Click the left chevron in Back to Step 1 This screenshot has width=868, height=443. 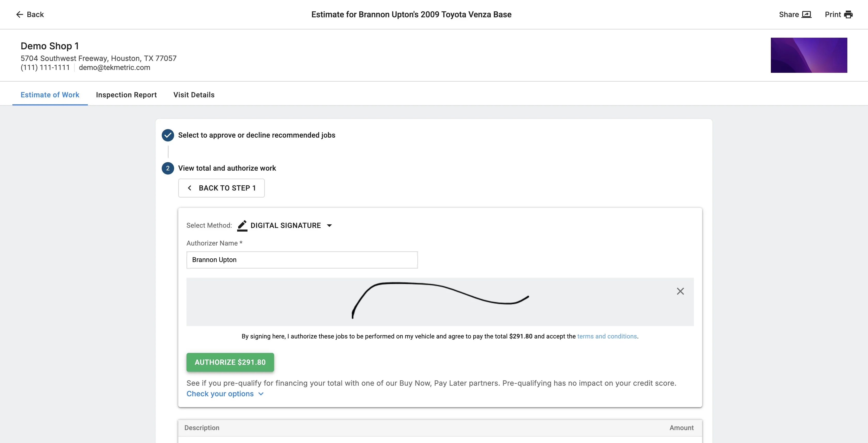click(190, 188)
